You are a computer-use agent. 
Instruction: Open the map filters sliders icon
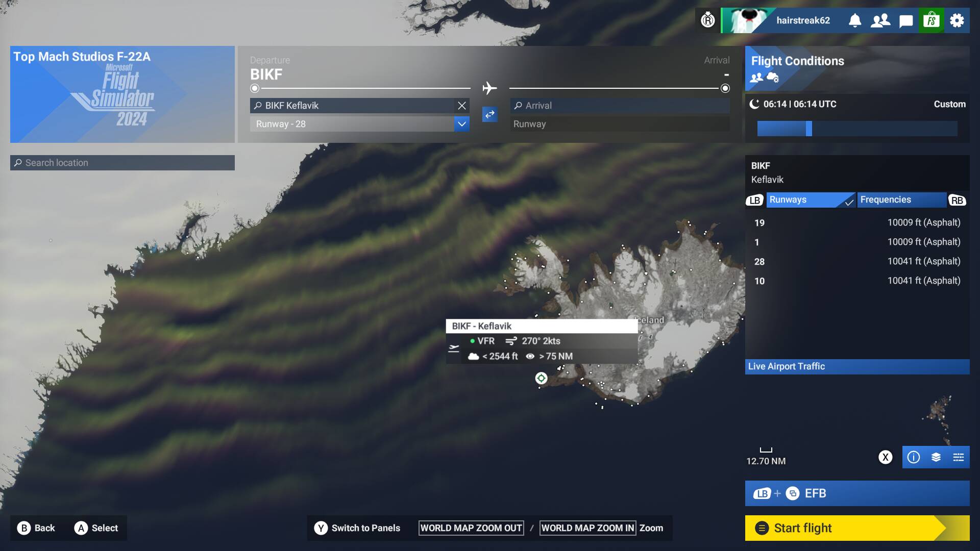point(959,457)
